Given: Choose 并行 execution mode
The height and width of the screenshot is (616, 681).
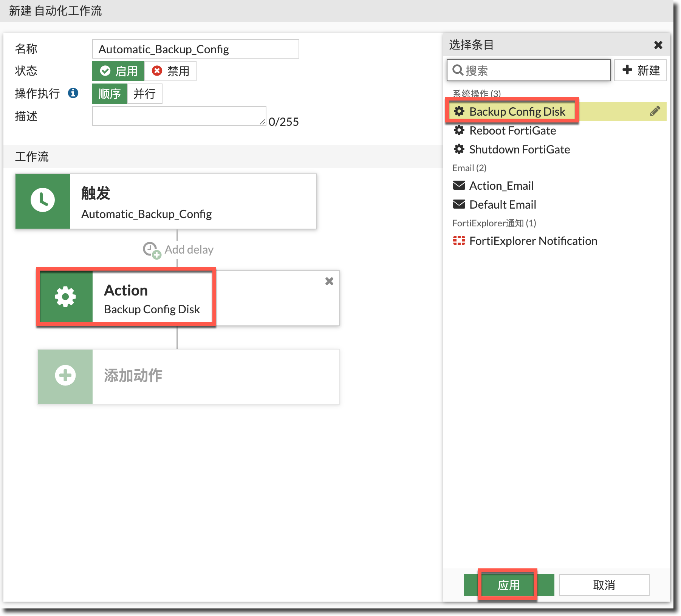Looking at the screenshot, I should (x=144, y=94).
